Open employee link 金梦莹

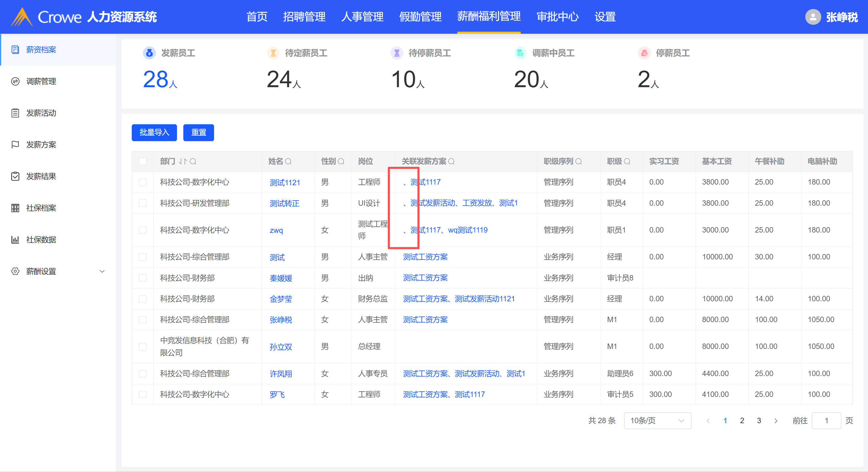(281, 299)
